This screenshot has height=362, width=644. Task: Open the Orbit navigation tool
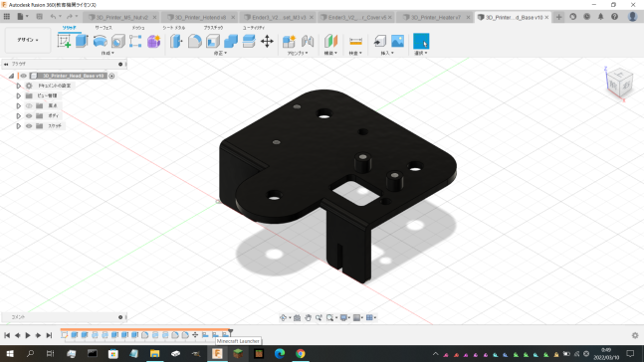click(283, 317)
